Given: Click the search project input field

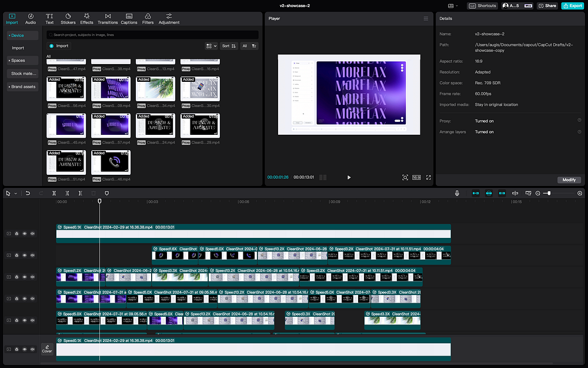Looking at the screenshot, I should point(153,35).
